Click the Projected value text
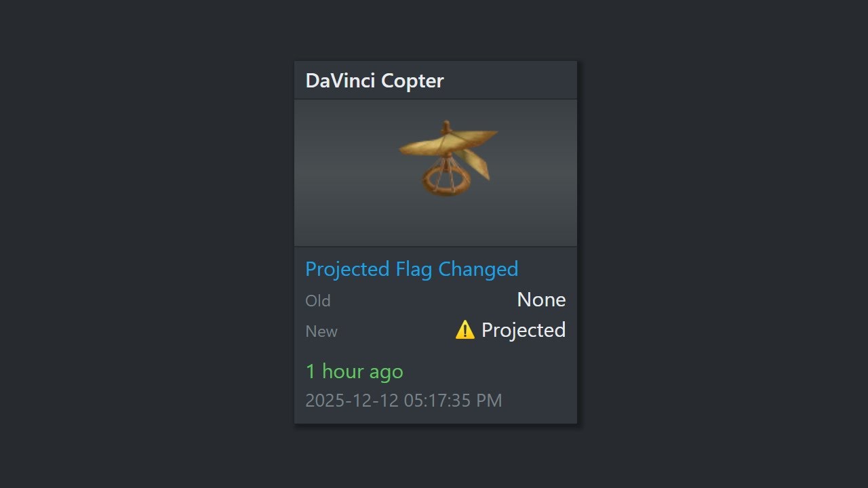Viewport: 868px width, 488px height. (524, 330)
